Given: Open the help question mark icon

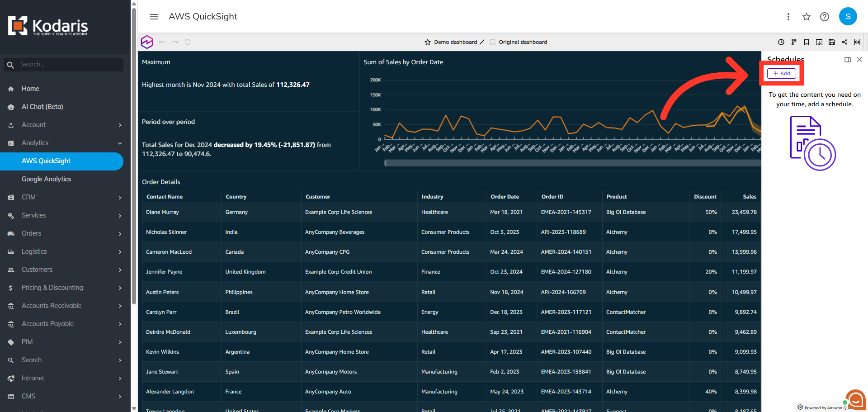Looking at the screenshot, I should [825, 17].
